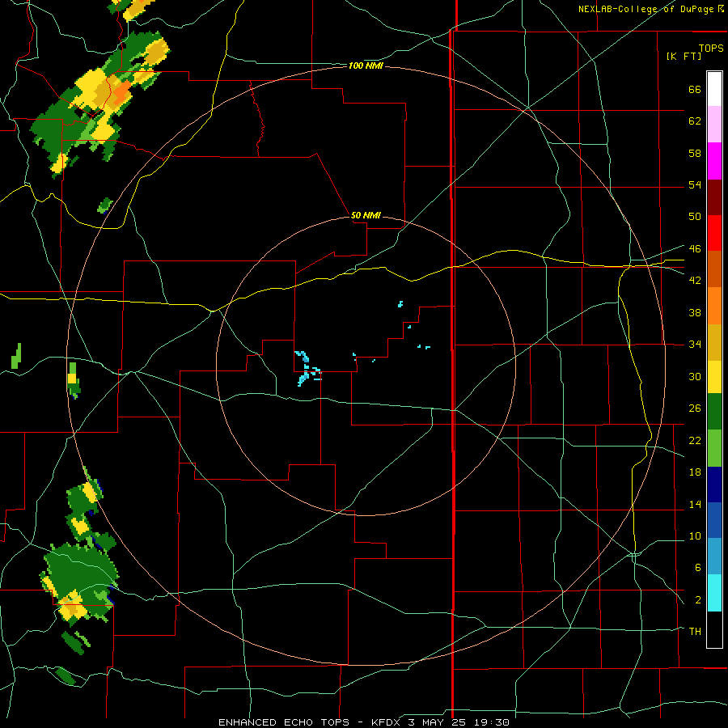Click the legend value '2'
Viewport: 728px width, 728px height.
[x=697, y=599]
